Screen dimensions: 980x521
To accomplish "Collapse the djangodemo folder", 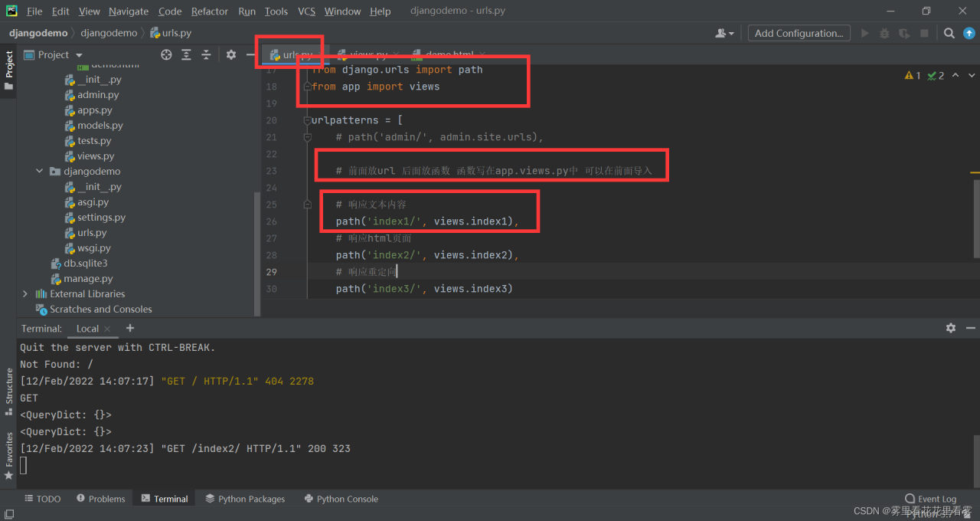I will (40, 172).
